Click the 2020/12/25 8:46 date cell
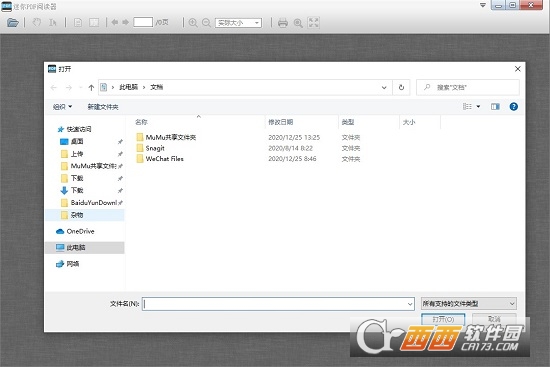This screenshot has height=367, width=550. [292, 159]
